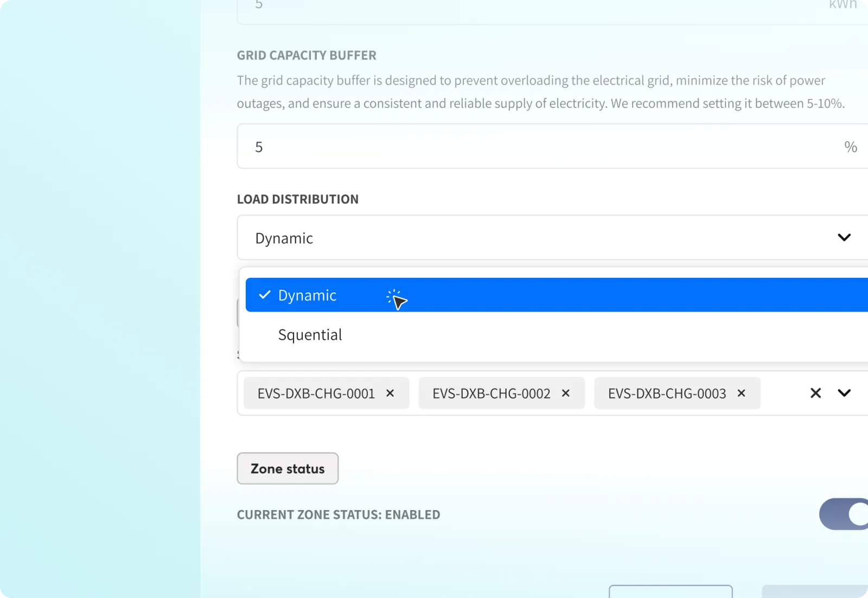This screenshot has width=868, height=598.
Task: Click the outlined button at the bottom
Action: [671, 591]
